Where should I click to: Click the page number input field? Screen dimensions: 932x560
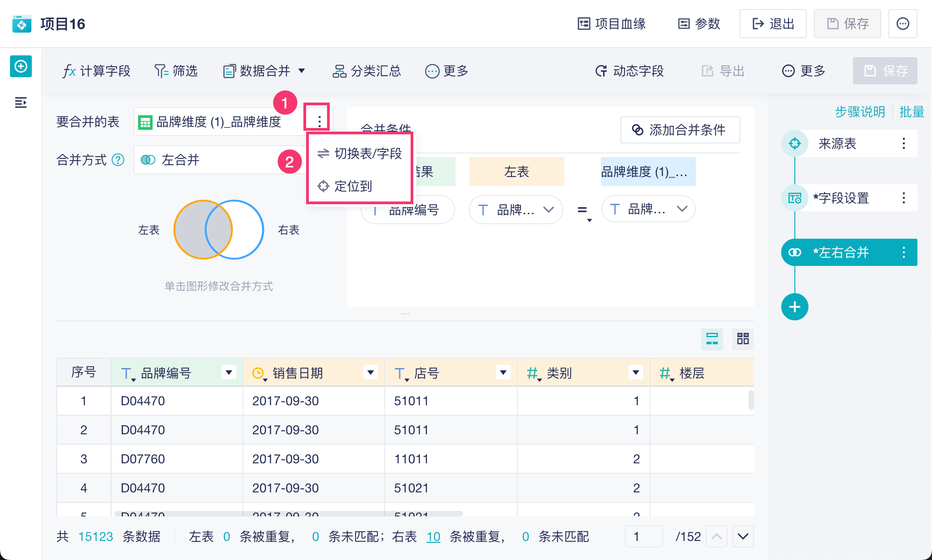point(643,536)
